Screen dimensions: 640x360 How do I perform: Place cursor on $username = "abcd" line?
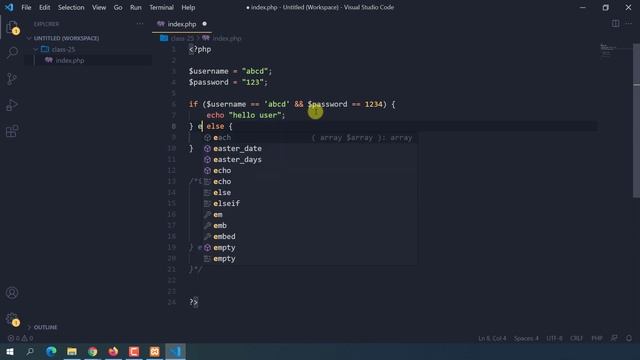(230, 71)
